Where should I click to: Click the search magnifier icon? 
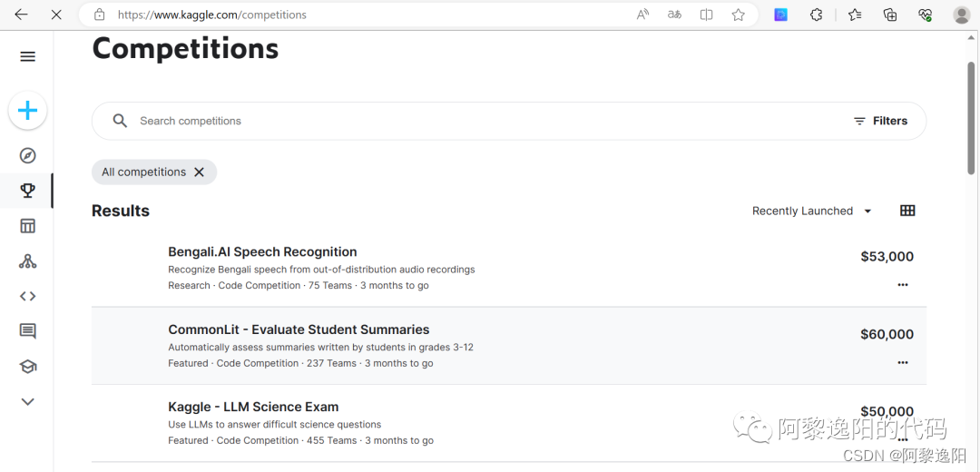pyautogui.click(x=120, y=121)
